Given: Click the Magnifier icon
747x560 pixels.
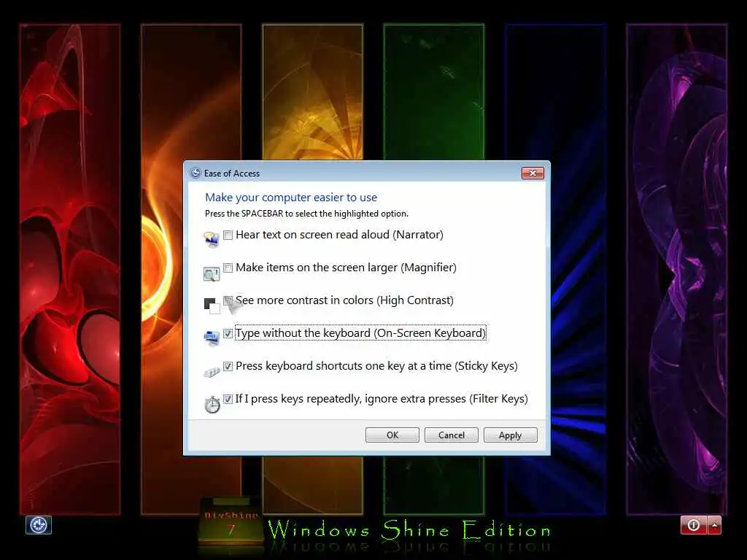Looking at the screenshot, I should point(212,274).
